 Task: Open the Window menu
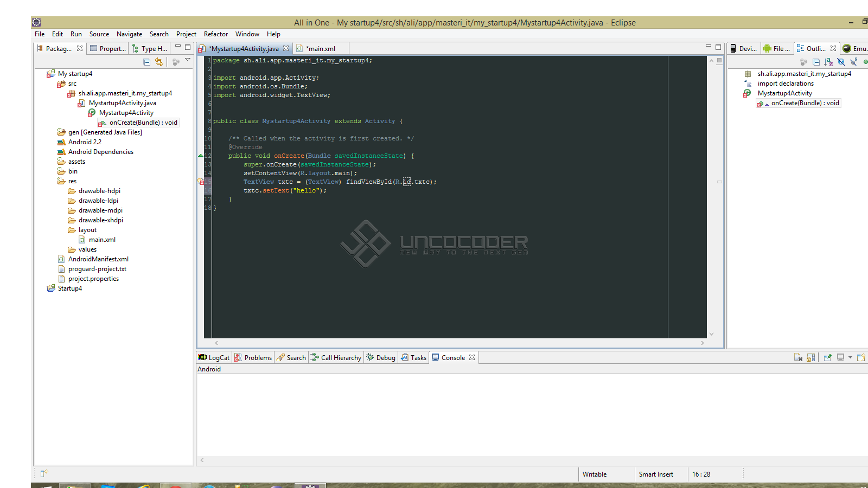click(247, 34)
